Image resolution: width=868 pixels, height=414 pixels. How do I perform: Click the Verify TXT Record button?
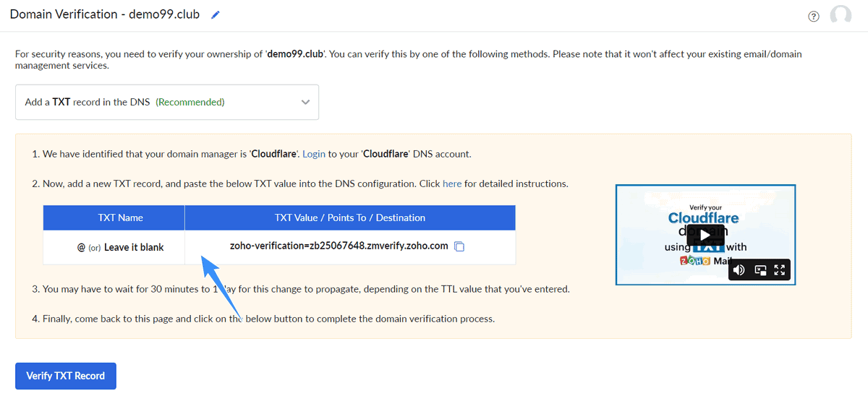coord(66,376)
